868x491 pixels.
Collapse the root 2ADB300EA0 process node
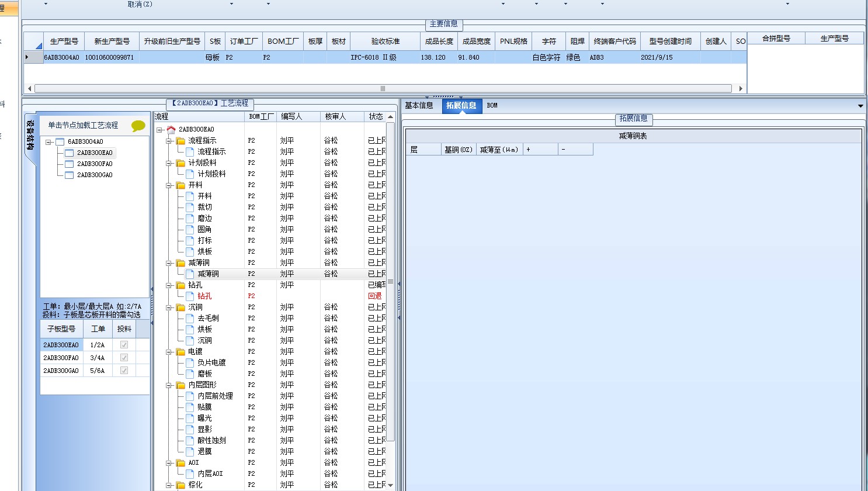(160, 130)
